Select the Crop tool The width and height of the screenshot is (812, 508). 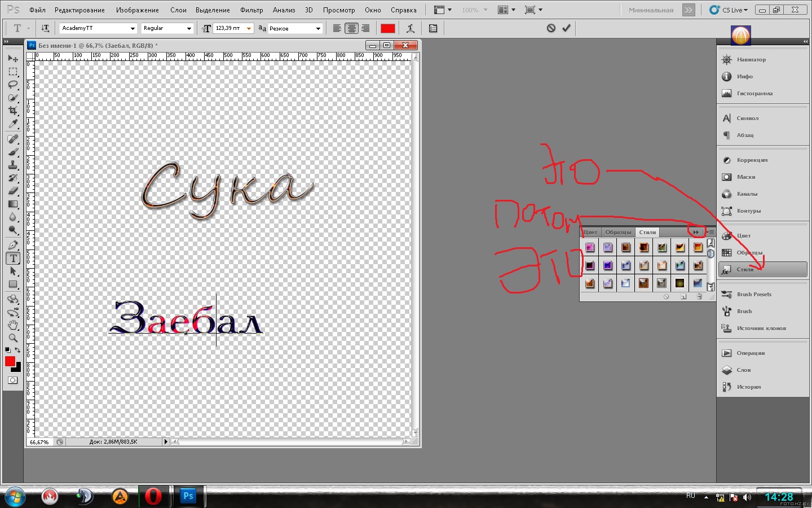(x=13, y=111)
